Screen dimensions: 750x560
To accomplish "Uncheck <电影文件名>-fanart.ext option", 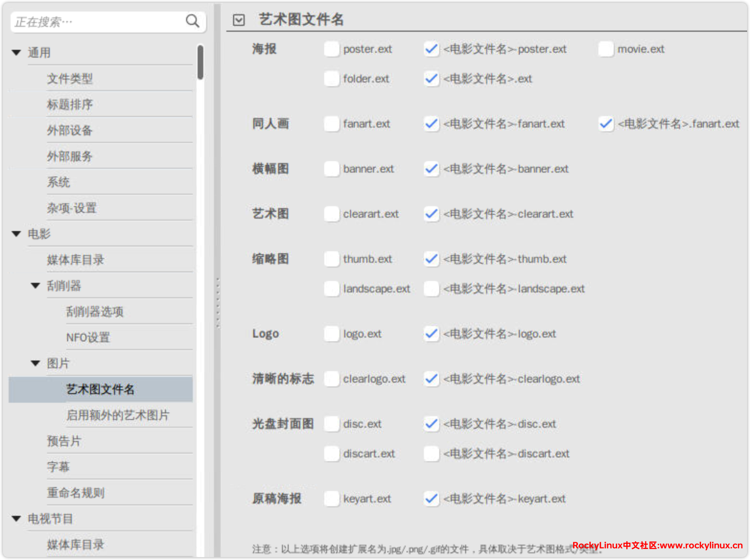I will point(431,124).
